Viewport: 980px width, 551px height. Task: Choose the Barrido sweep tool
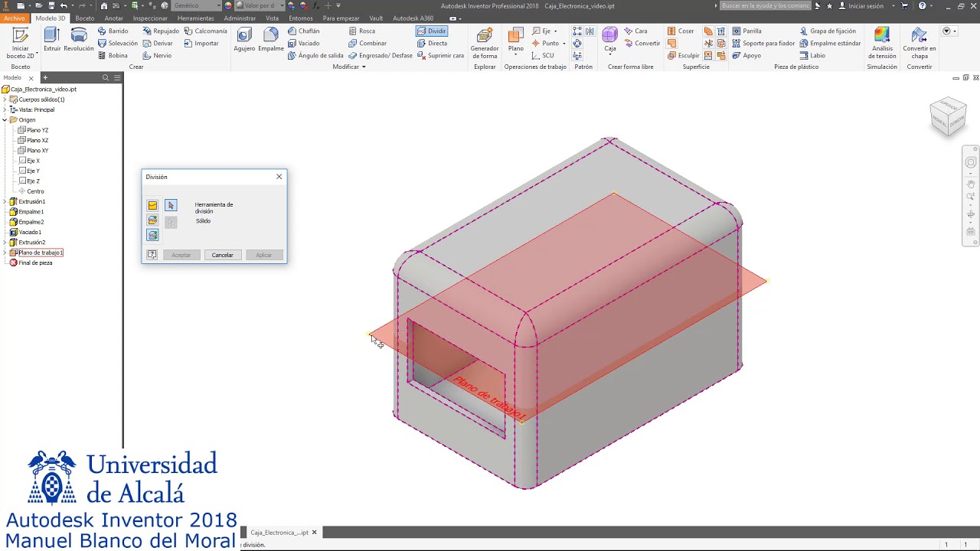(x=113, y=31)
